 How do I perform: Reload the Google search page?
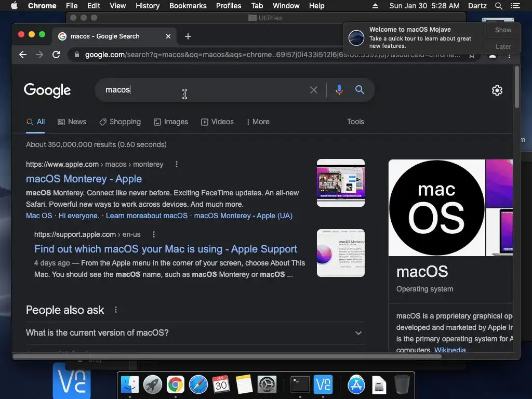point(56,55)
